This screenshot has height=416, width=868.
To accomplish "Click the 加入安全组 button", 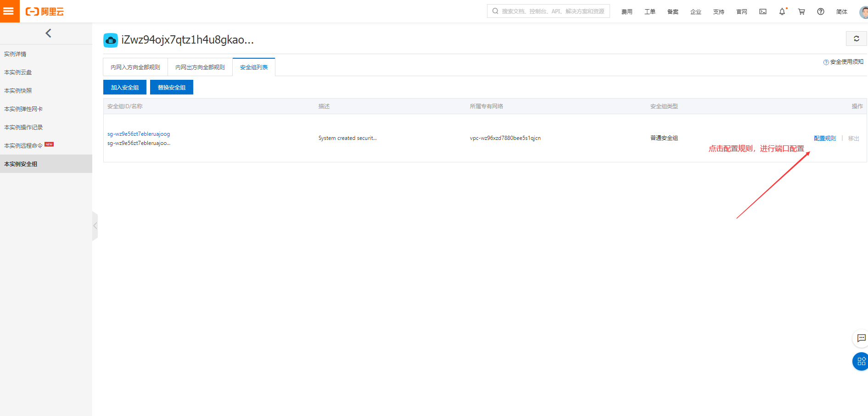I will (124, 87).
